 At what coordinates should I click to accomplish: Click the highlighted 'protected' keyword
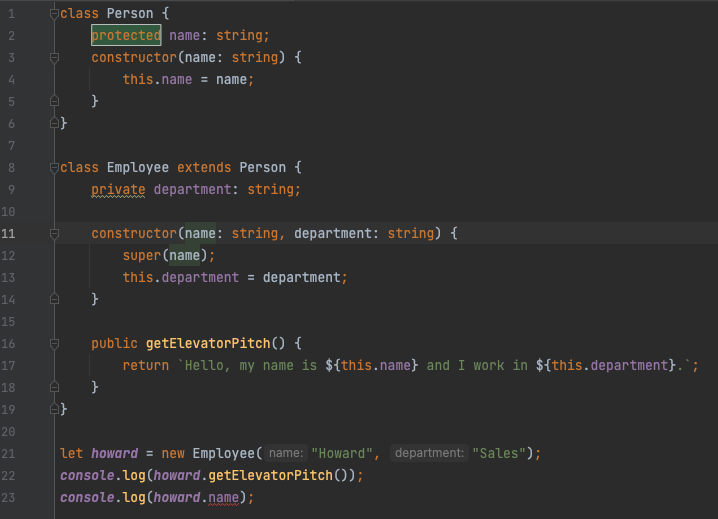click(x=126, y=35)
